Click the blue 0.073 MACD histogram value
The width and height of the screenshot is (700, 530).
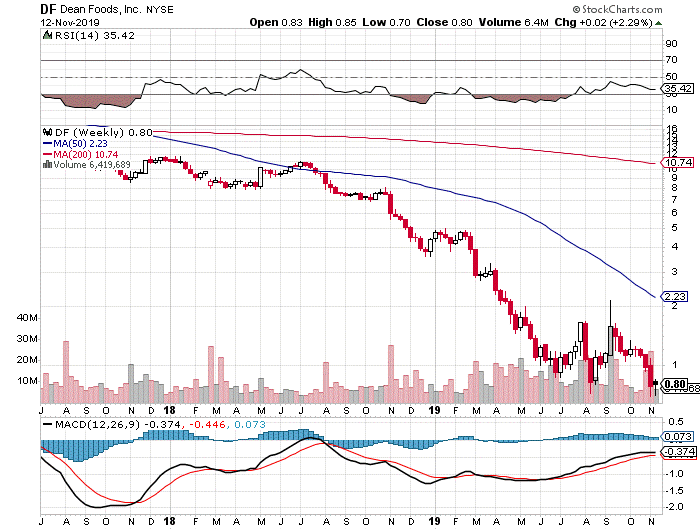250,425
